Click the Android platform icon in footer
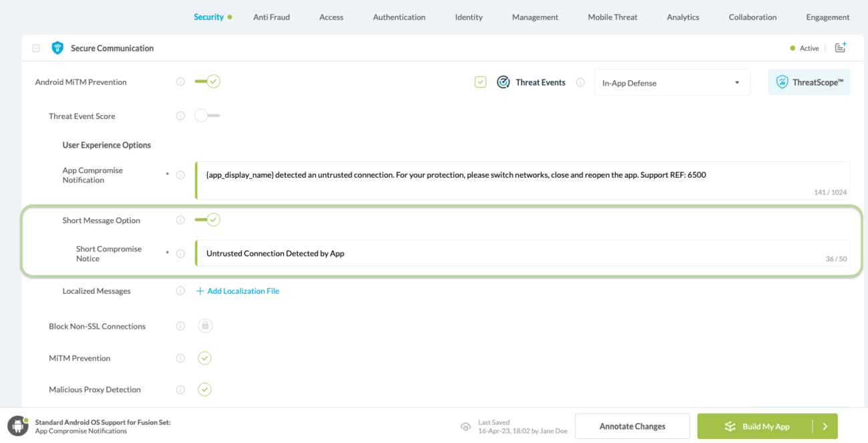Viewport: 868px width, 443px height. click(17, 426)
